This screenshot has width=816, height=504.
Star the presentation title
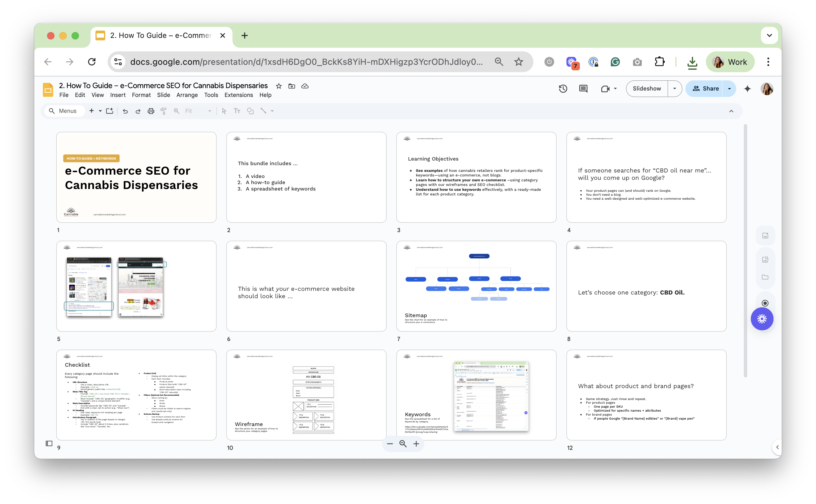tap(279, 86)
